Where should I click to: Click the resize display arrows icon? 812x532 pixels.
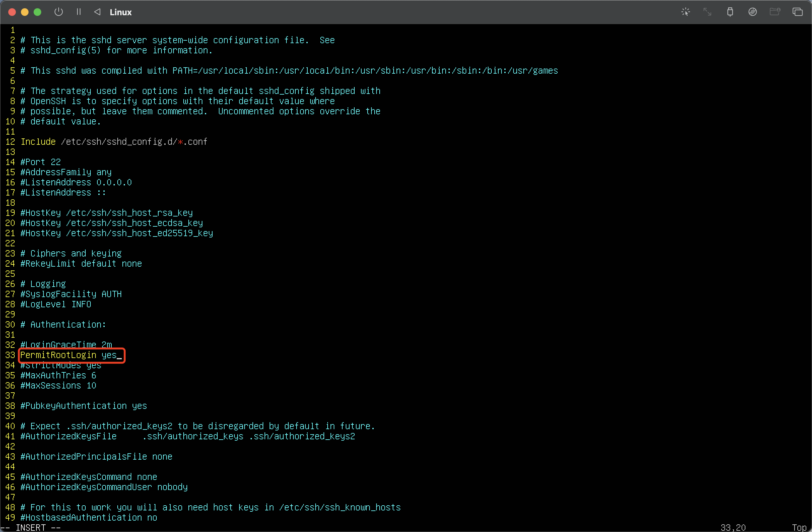[x=707, y=12]
